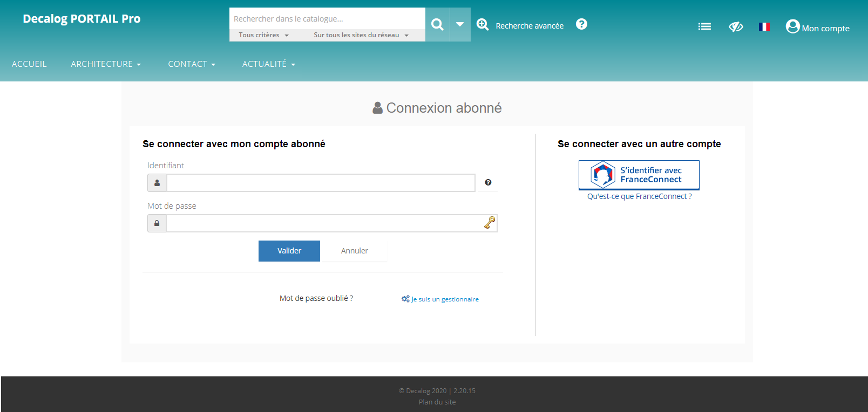The width and height of the screenshot is (868, 412).
Task: Open the ACTUALITÉ menu
Action: (268, 64)
